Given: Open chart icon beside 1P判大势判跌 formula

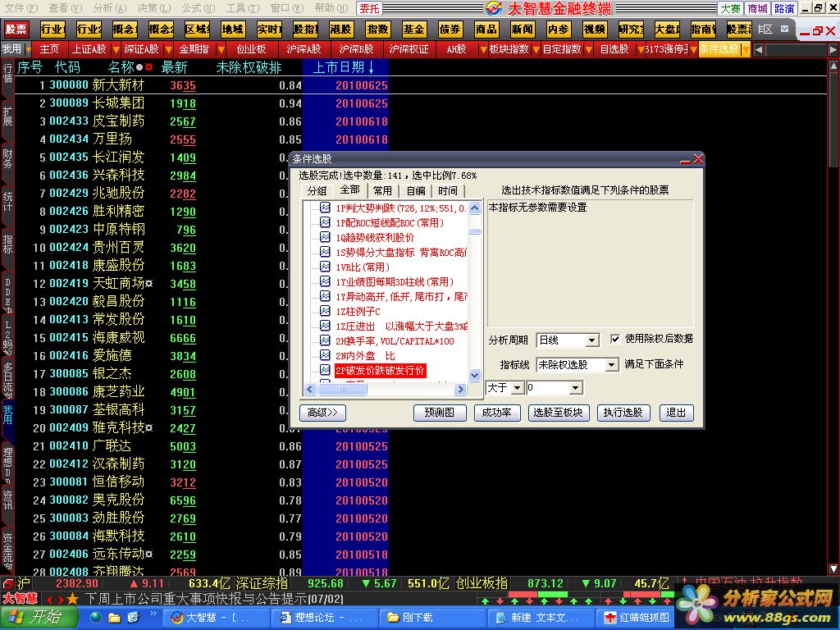Looking at the screenshot, I should [x=325, y=208].
